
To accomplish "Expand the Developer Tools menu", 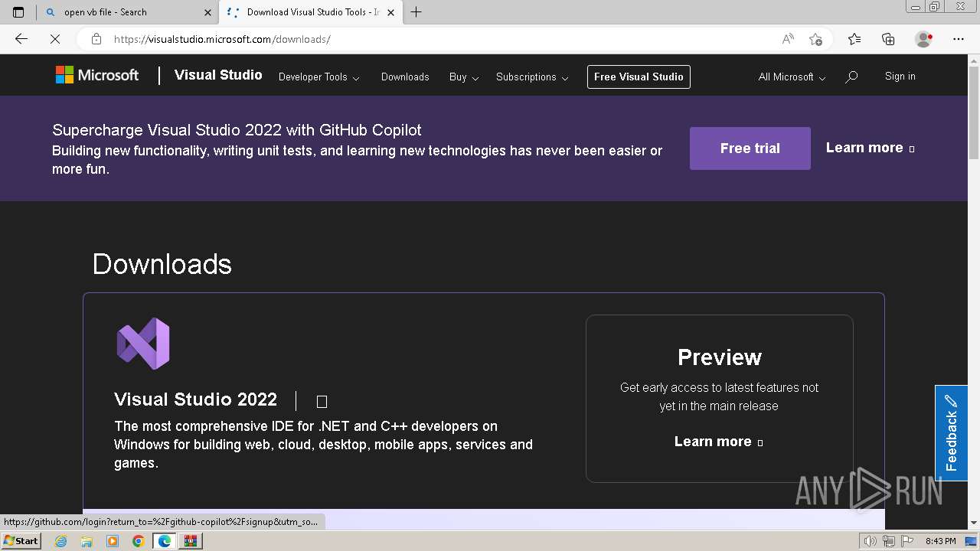I will [318, 77].
